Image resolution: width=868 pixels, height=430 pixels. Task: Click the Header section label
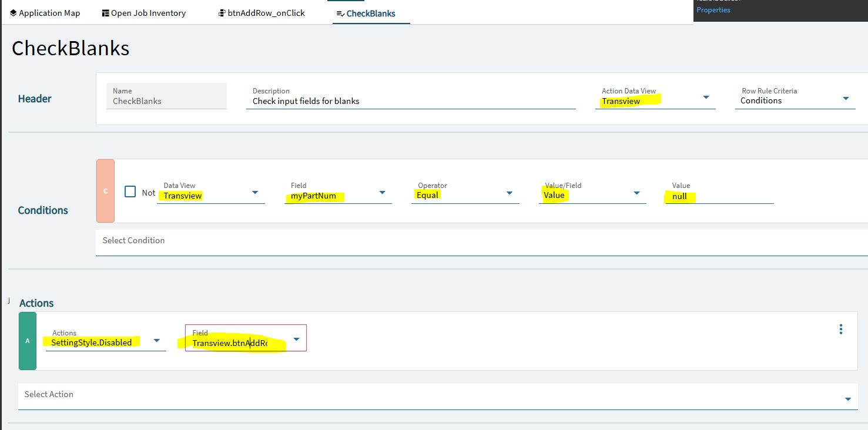coord(35,99)
